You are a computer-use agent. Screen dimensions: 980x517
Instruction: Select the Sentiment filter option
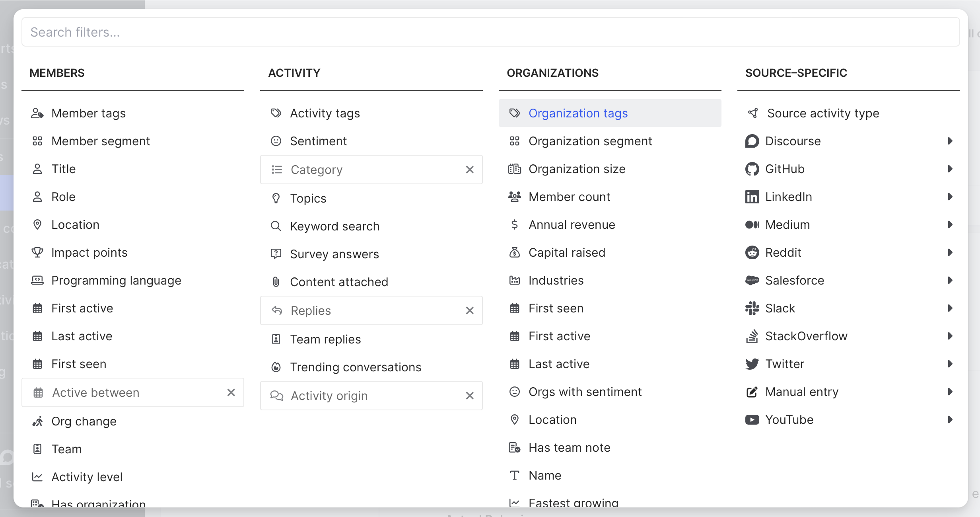tap(318, 141)
